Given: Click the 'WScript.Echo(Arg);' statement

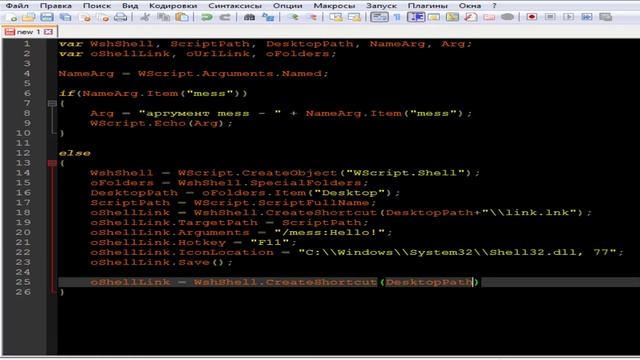Looking at the screenshot, I should coord(161,123).
